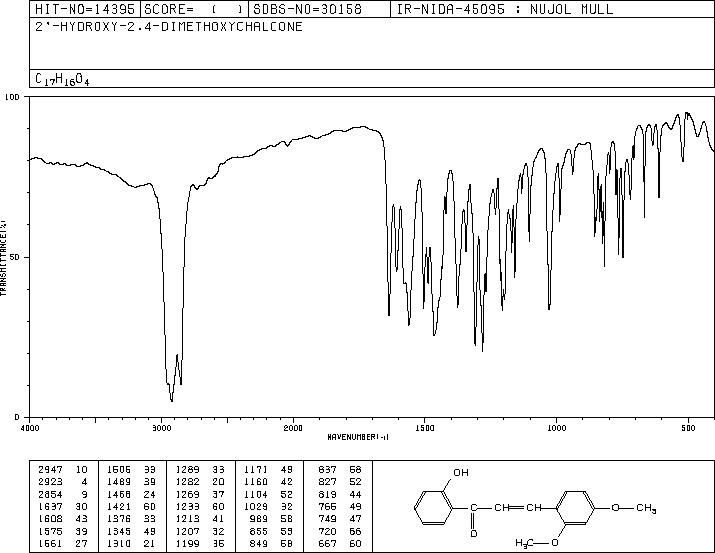Click peak value 1489 in table
The image size is (715, 553).
119,482
